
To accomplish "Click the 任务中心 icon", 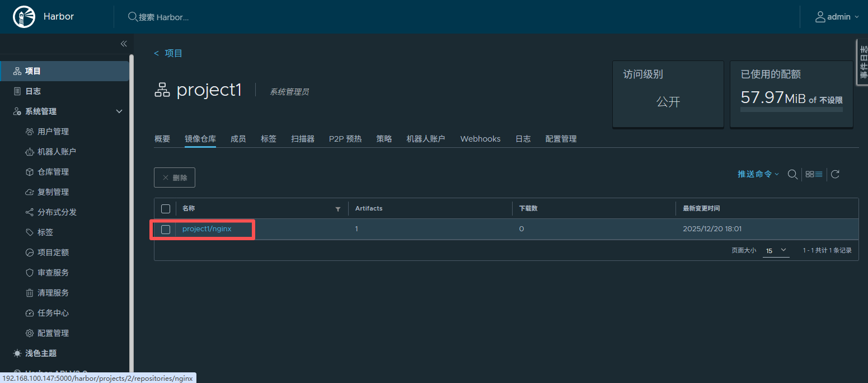I will (x=30, y=313).
